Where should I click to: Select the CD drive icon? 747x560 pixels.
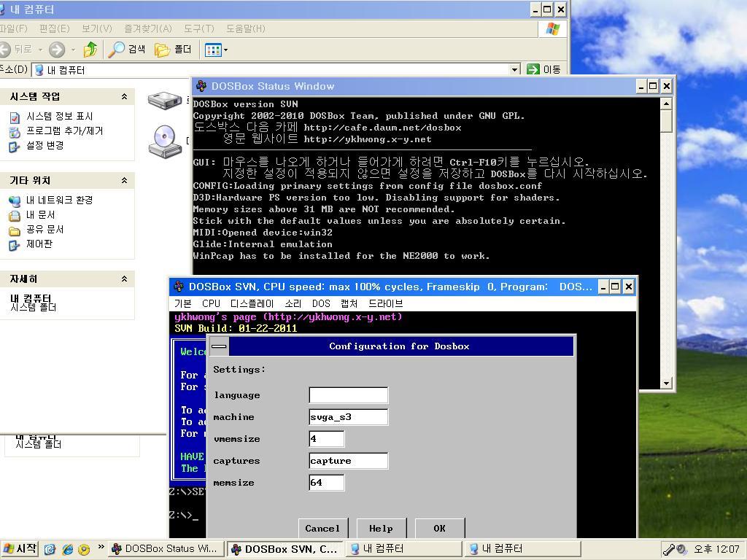pos(165,141)
